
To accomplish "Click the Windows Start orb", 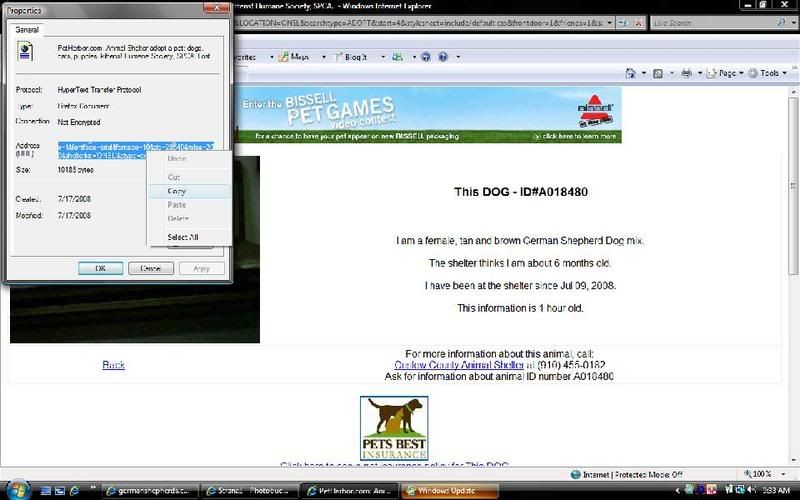I will [x=17, y=490].
